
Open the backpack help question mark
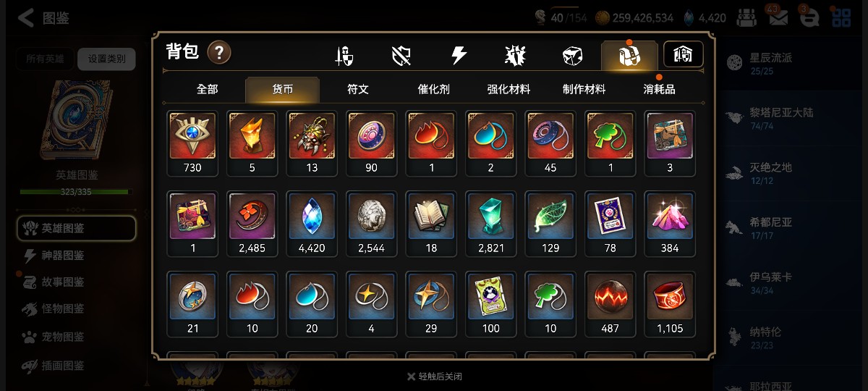[219, 52]
